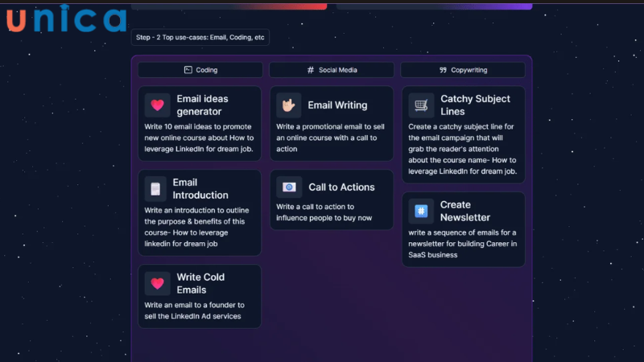Click the hash symbol in Social Media tab
The width and height of the screenshot is (644, 362).
[x=311, y=70]
